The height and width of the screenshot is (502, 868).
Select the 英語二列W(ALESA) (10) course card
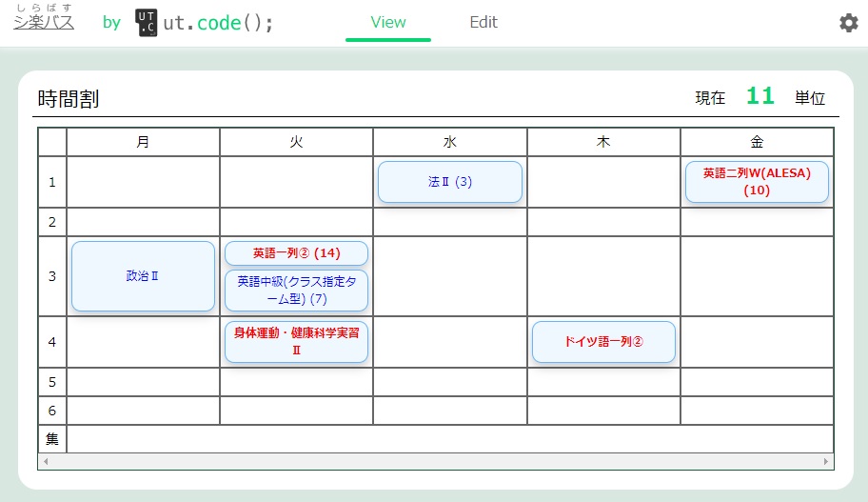click(x=757, y=182)
